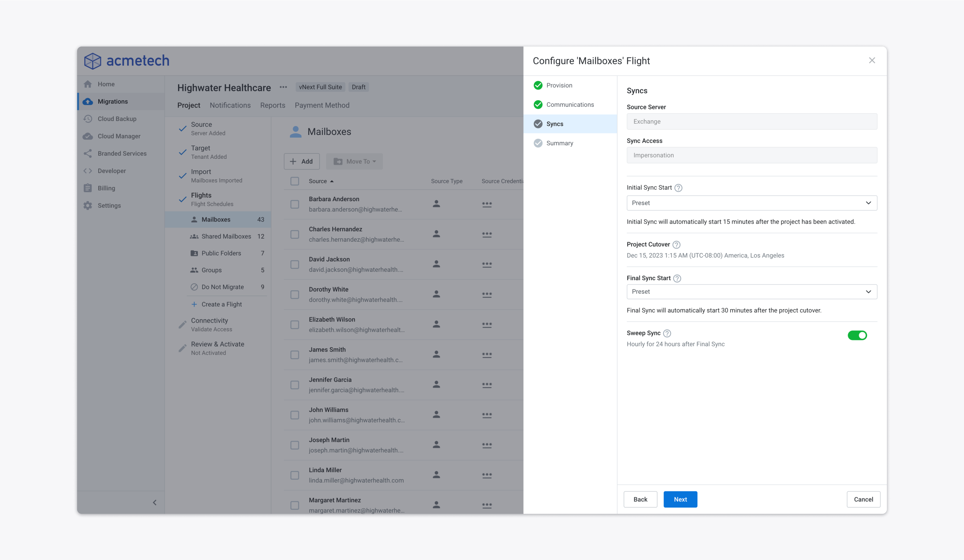Go to the Communications wizard step
964x560 pixels.
(570, 104)
